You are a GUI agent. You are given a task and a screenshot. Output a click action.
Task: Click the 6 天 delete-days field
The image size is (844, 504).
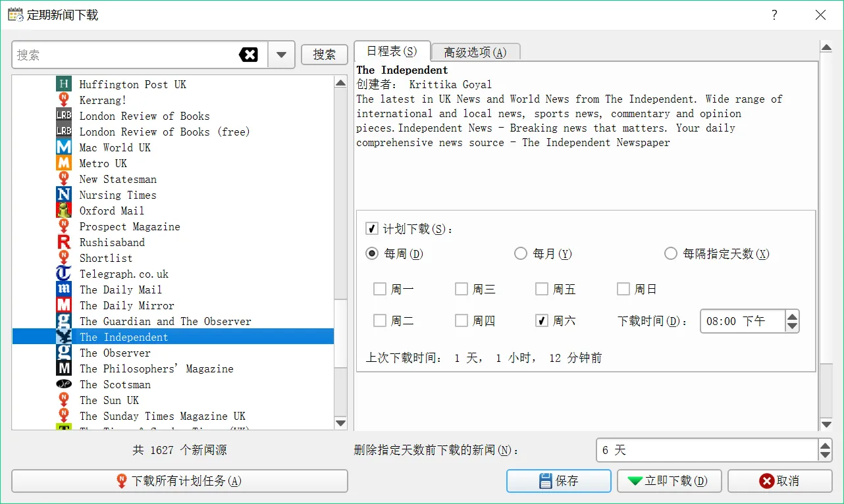pos(708,450)
